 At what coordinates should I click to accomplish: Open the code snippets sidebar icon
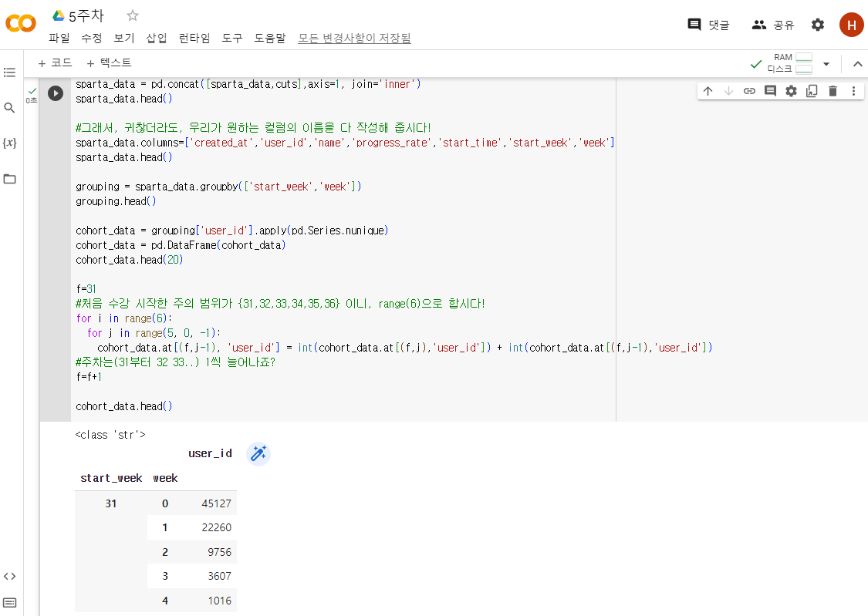(x=9, y=576)
